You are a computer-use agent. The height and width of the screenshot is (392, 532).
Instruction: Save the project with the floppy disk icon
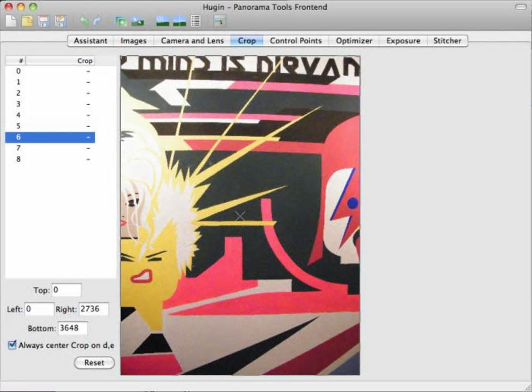[x=43, y=21]
